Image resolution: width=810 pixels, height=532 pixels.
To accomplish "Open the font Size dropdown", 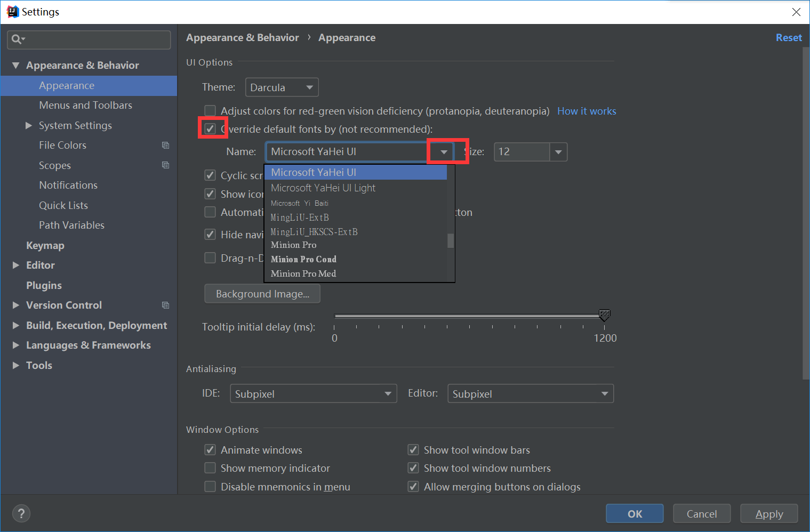I will coord(558,152).
